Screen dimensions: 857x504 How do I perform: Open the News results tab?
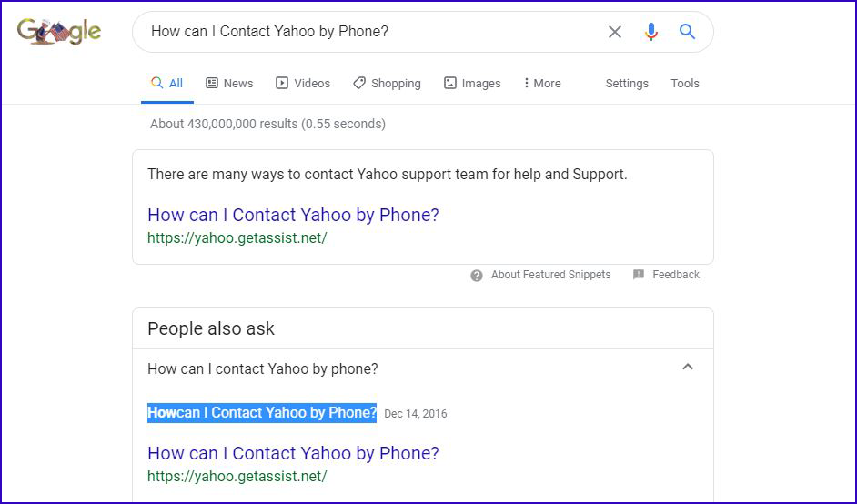coord(229,83)
